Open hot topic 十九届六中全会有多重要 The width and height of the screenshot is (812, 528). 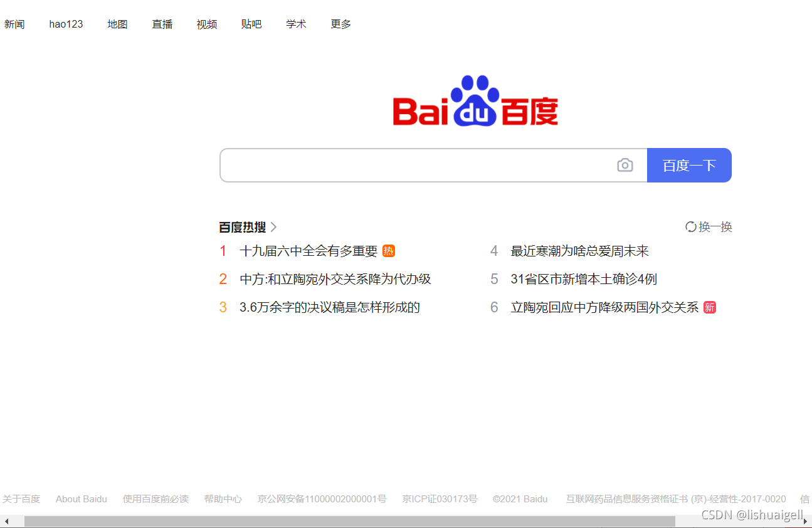[x=308, y=251]
